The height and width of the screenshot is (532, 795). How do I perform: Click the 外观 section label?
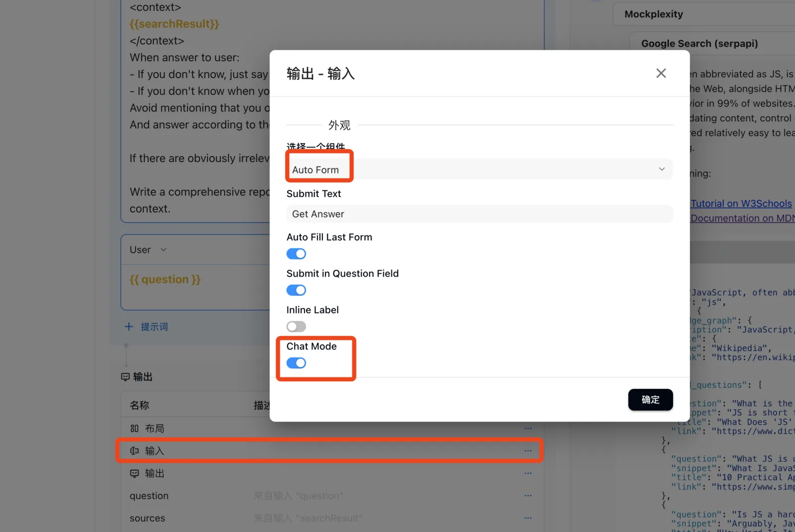pos(339,125)
